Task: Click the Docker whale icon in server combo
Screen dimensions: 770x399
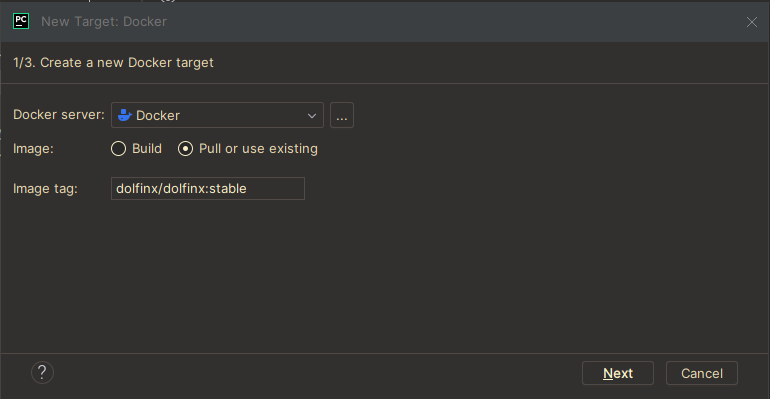Action: tap(125, 115)
